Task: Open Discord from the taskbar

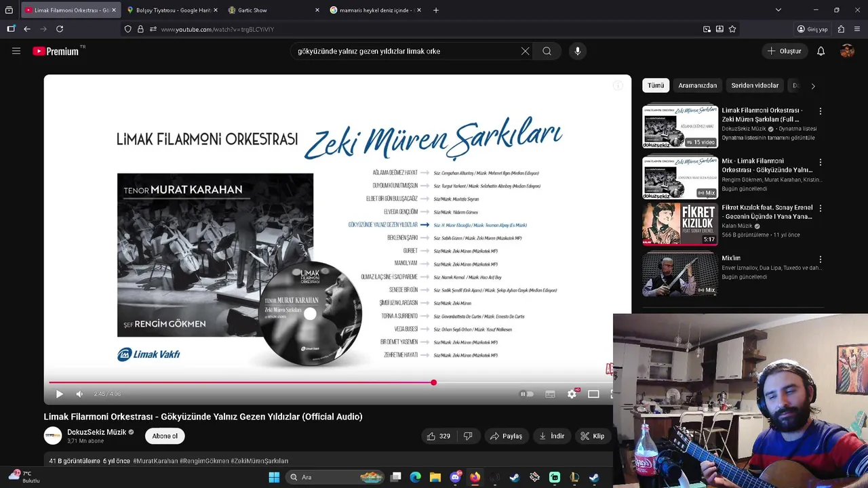Action: (x=455, y=477)
